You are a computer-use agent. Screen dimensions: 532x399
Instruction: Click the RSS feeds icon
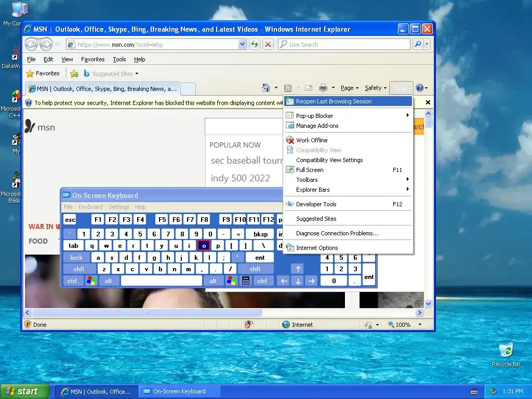(x=288, y=88)
